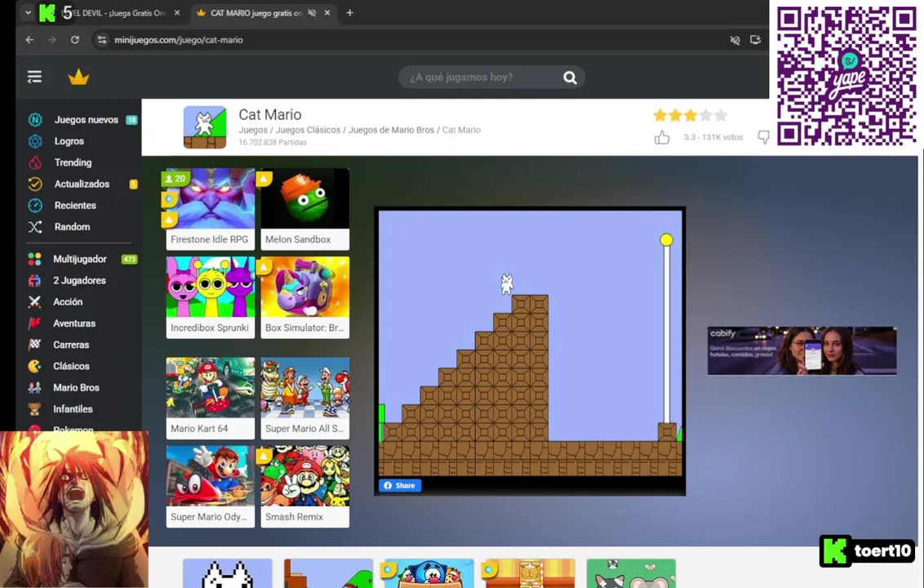
Task: Close the LEVEL DEVIL tab
Action: point(177,12)
